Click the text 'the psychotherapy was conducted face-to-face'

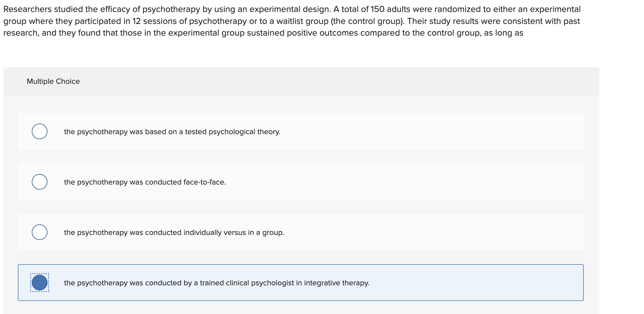(x=144, y=182)
